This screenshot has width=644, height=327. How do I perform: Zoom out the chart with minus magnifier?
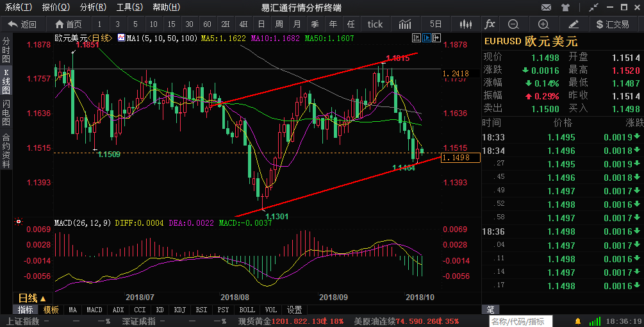pyautogui.click(x=513, y=24)
